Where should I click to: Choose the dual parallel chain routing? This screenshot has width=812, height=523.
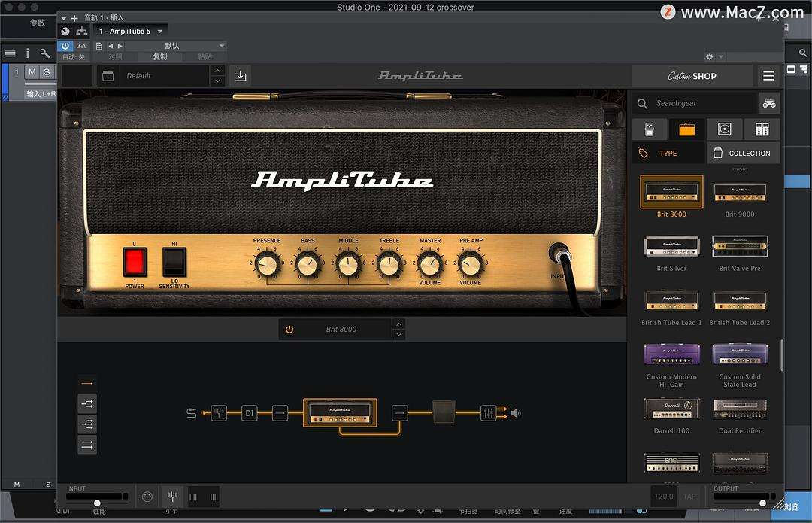(x=87, y=445)
